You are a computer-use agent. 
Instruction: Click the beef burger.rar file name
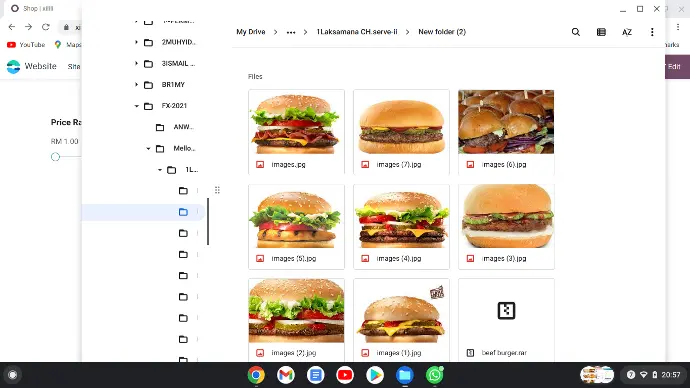point(504,353)
